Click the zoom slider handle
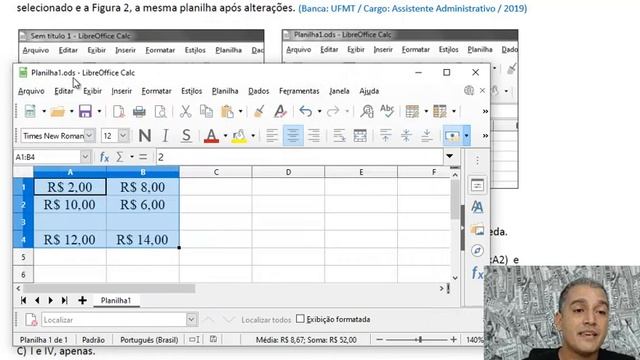Screen dimensions: 640x360 tap(420, 340)
